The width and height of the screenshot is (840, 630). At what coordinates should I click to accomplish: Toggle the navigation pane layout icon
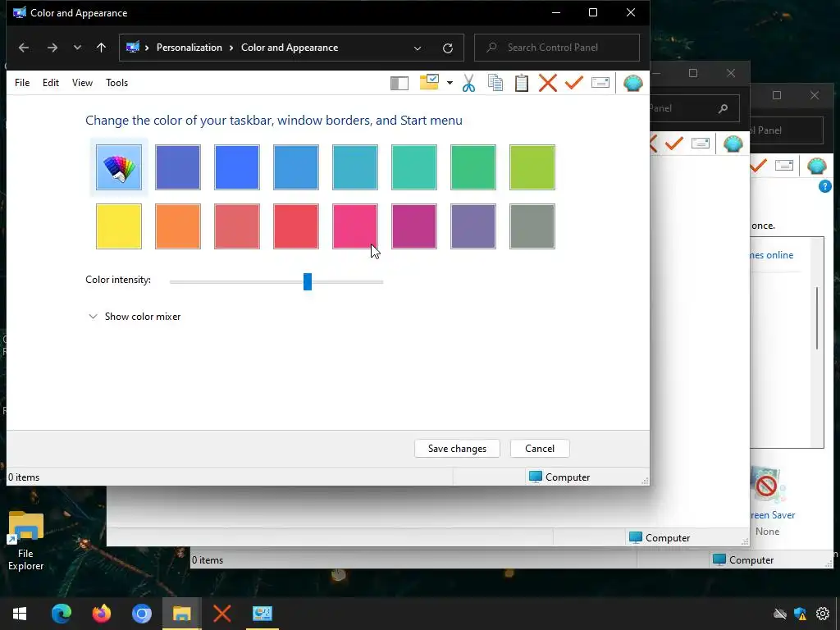[399, 83]
